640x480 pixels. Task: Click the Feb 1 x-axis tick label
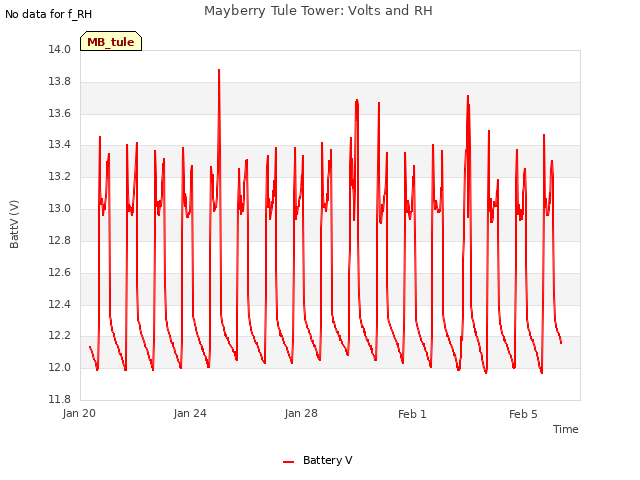[x=412, y=414]
